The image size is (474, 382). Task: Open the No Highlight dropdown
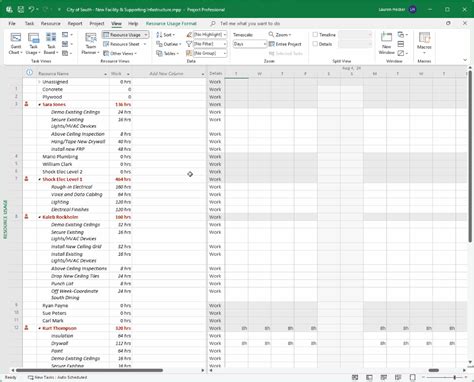coord(225,35)
